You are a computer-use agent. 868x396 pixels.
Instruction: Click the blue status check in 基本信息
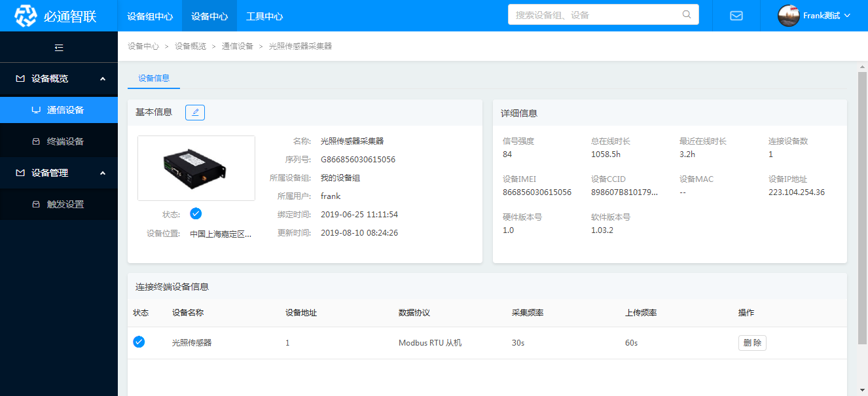point(196,213)
